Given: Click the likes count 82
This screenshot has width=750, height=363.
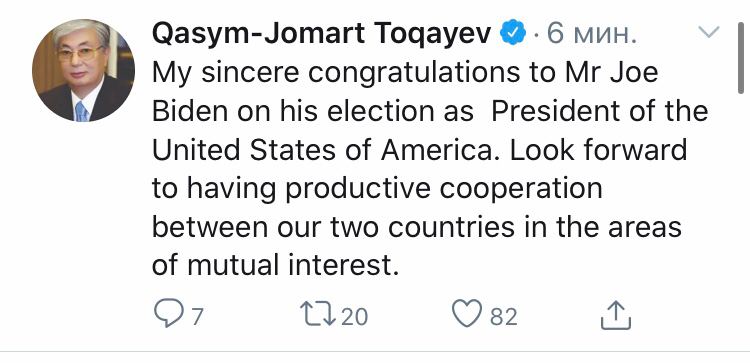Looking at the screenshot, I should 504,317.
